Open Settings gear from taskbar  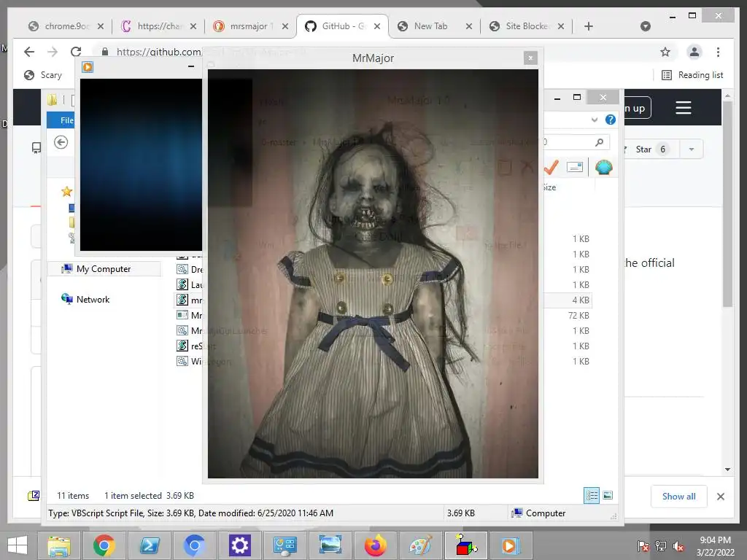pos(239,545)
